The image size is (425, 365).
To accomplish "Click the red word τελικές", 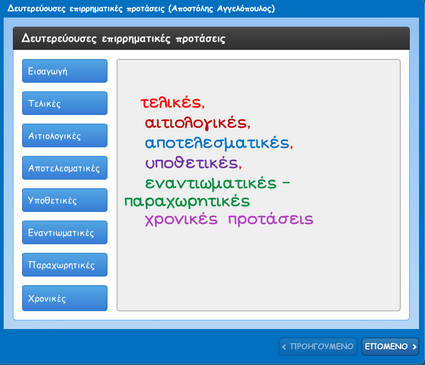I will (x=171, y=102).
